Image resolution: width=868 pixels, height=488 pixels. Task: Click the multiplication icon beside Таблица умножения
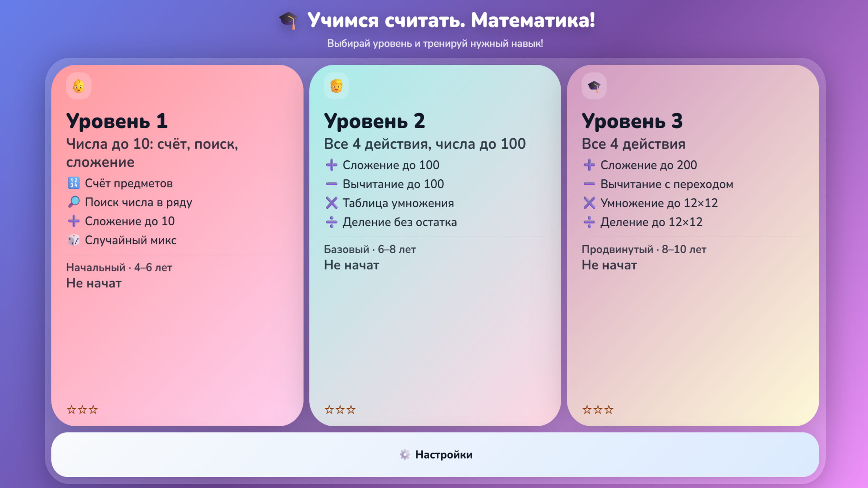pos(331,203)
